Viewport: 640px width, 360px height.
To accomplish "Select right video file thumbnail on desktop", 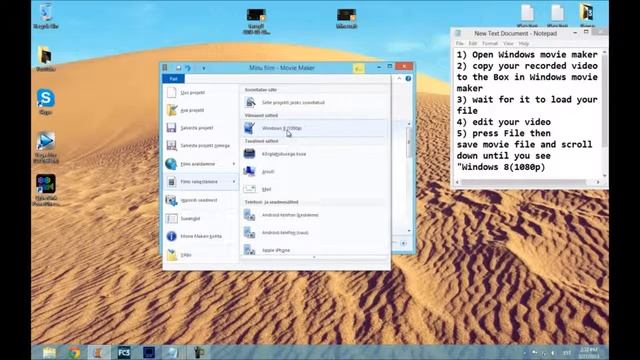I will point(347,19).
